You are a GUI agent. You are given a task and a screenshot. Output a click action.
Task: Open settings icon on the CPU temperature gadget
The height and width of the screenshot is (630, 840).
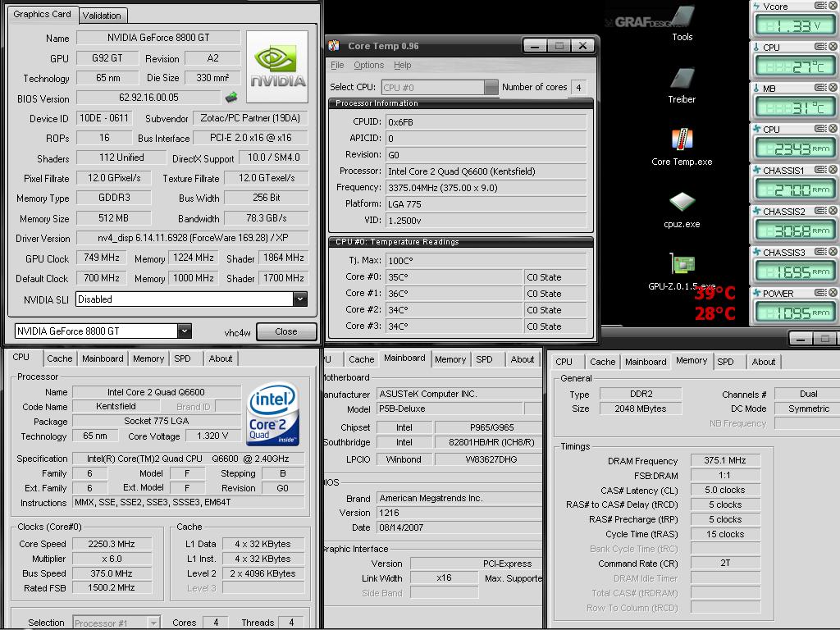click(820, 47)
